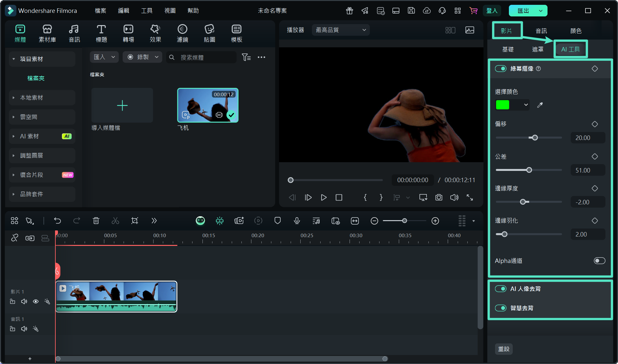The height and width of the screenshot is (364, 618).
Task: Open the 編輯 menu
Action: click(x=124, y=11)
